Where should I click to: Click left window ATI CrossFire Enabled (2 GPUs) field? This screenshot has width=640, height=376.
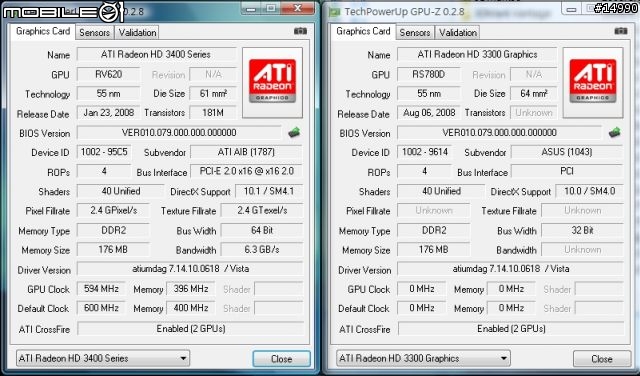coord(191,329)
